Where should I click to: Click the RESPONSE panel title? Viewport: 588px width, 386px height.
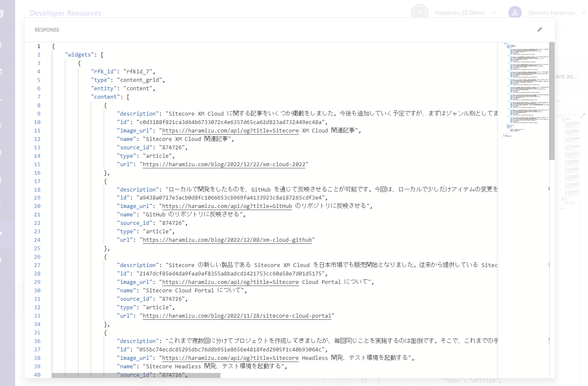click(x=47, y=30)
